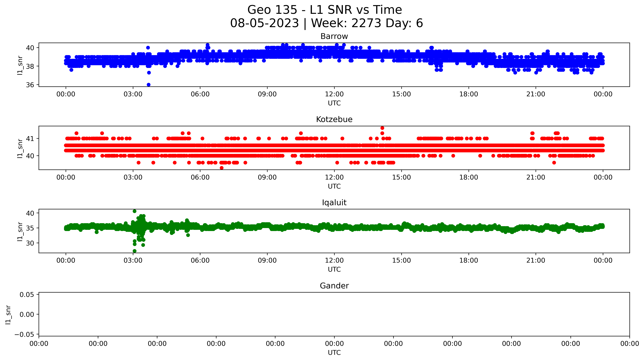Image resolution: width=644 pixels, height=361 pixels.
Task: Click the '06:00' time tick under the Kotzebue plot
Action: (x=200, y=177)
